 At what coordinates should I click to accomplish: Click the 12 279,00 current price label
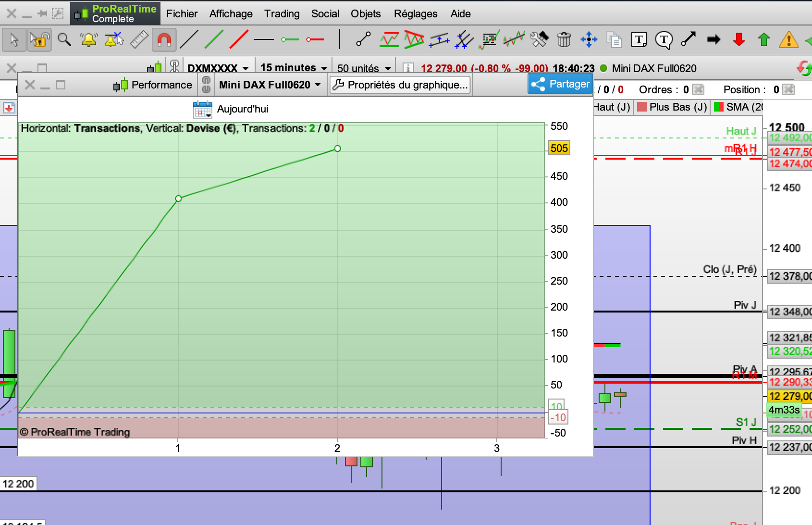pyautogui.click(x=790, y=396)
